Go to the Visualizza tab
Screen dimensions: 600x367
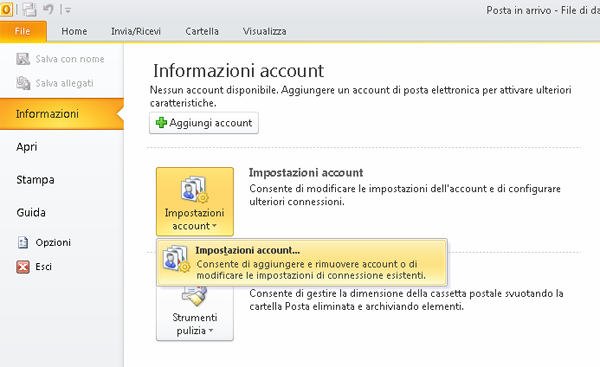264,31
